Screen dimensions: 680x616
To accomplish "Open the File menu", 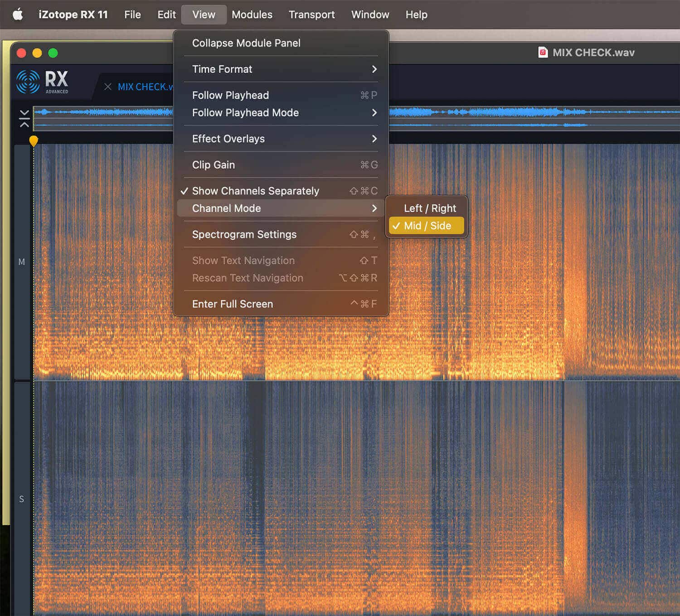I will click(x=132, y=15).
